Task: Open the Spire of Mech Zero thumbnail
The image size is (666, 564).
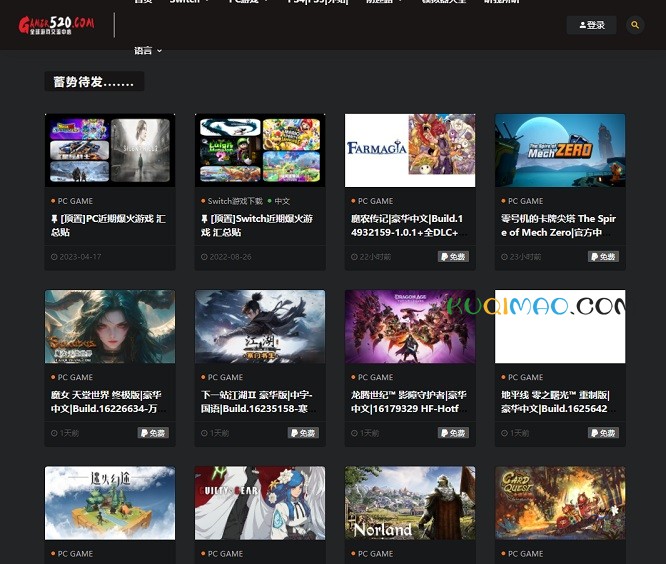Action: (x=560, y=150)
